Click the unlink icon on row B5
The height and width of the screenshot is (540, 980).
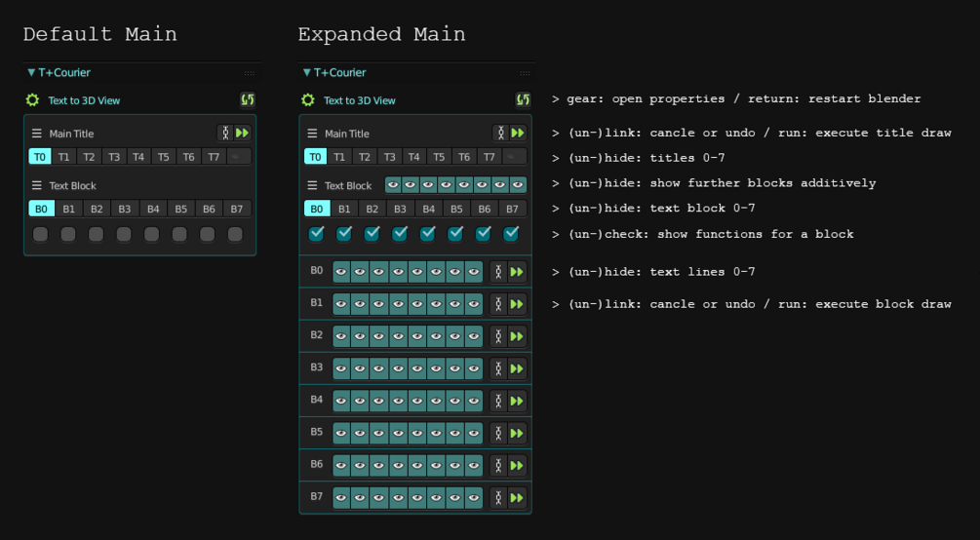coord(498,433)
